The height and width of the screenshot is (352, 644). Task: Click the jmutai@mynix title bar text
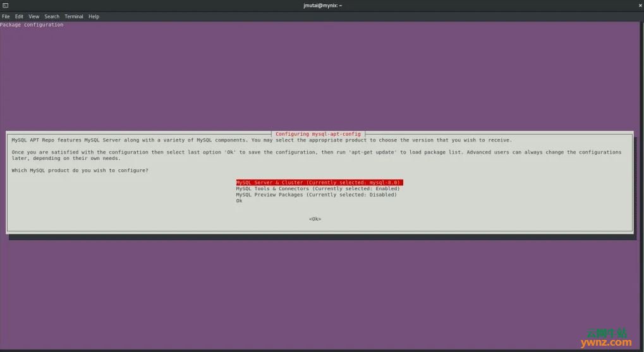tap(322, 5)
